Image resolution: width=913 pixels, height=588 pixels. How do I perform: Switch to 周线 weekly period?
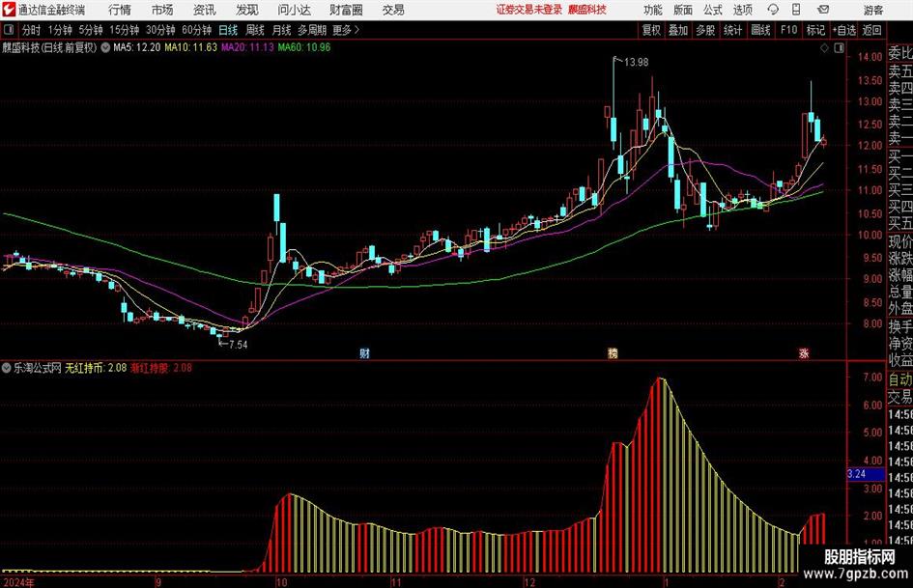pyautogui.click(x=254, y=30)
